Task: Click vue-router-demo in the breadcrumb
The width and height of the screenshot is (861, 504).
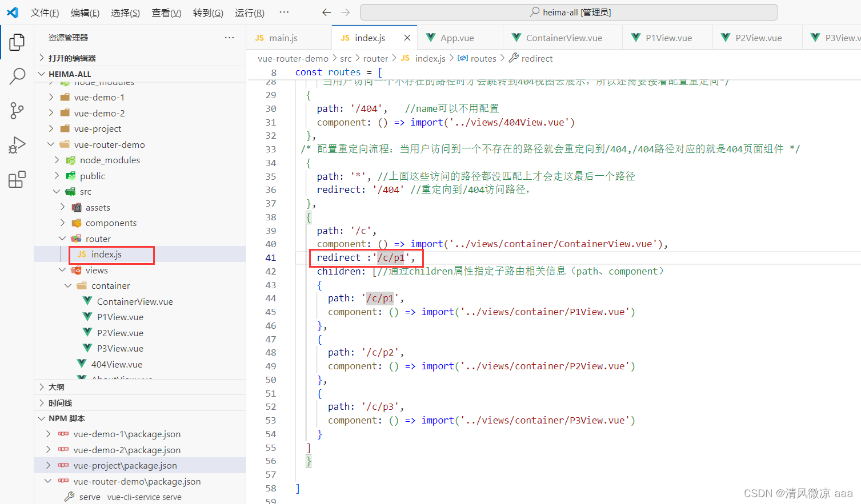Action: [293, 58]
